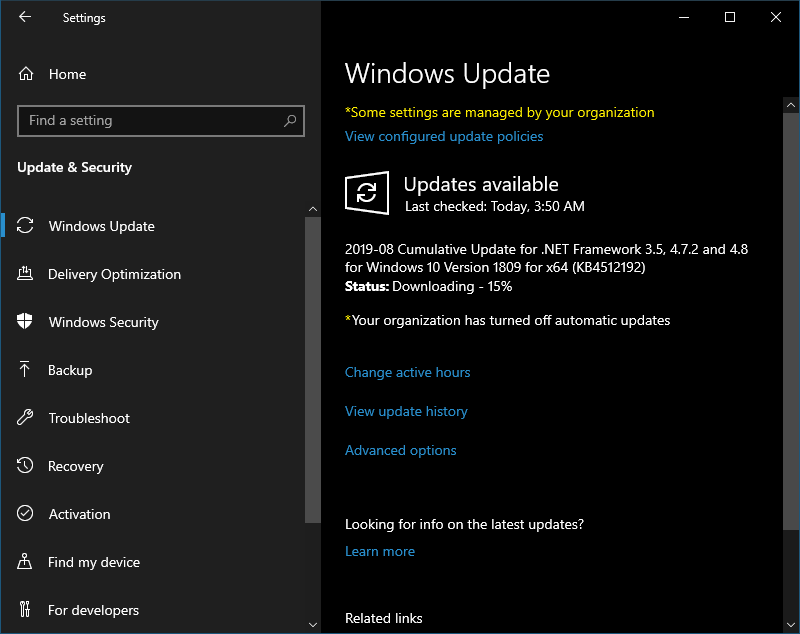Click main pane scrollbar up arrow

(x=791, y=105)
